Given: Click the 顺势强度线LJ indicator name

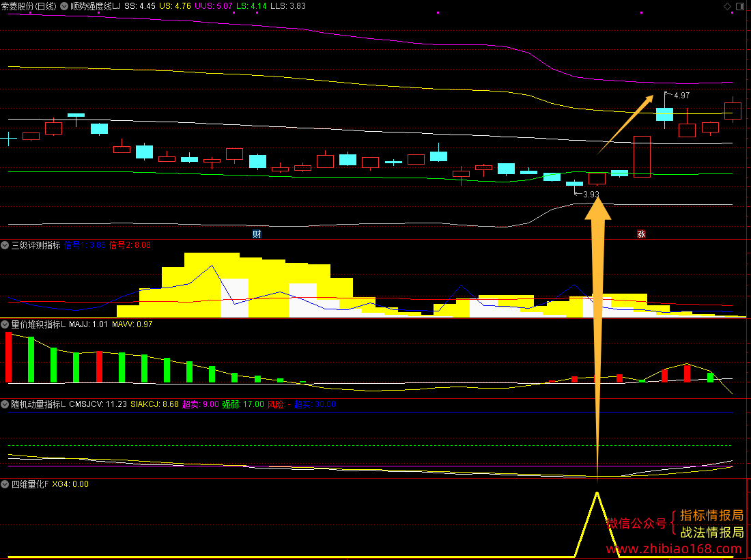Looking at the screenshot, I should coord(96,6).
